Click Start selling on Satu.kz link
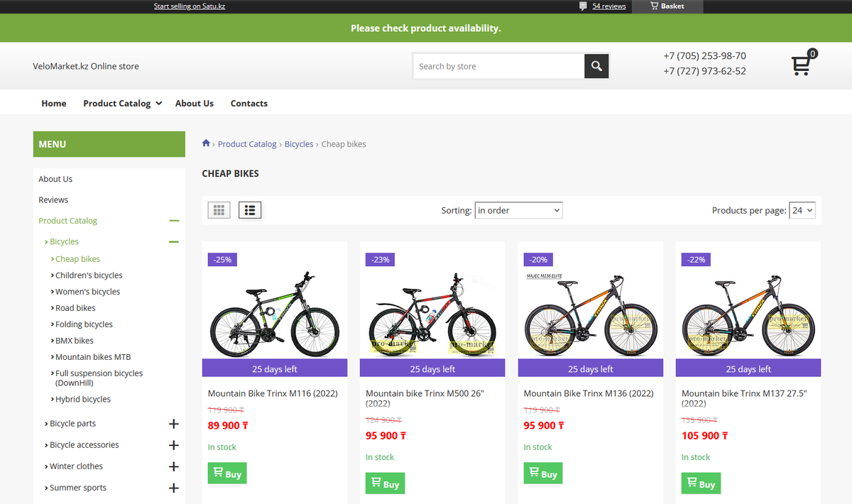This screenshot has height=504, width=852. 190,6
